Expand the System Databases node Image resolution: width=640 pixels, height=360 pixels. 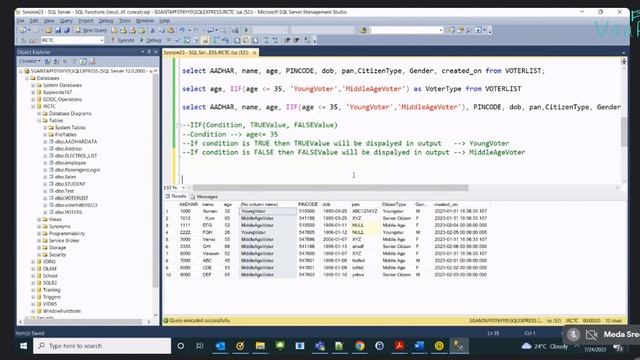33,85
